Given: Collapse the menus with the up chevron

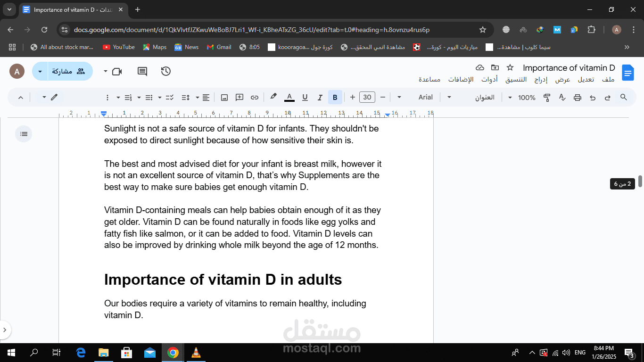Looking at the screenshot, I should tap(20, 98).
